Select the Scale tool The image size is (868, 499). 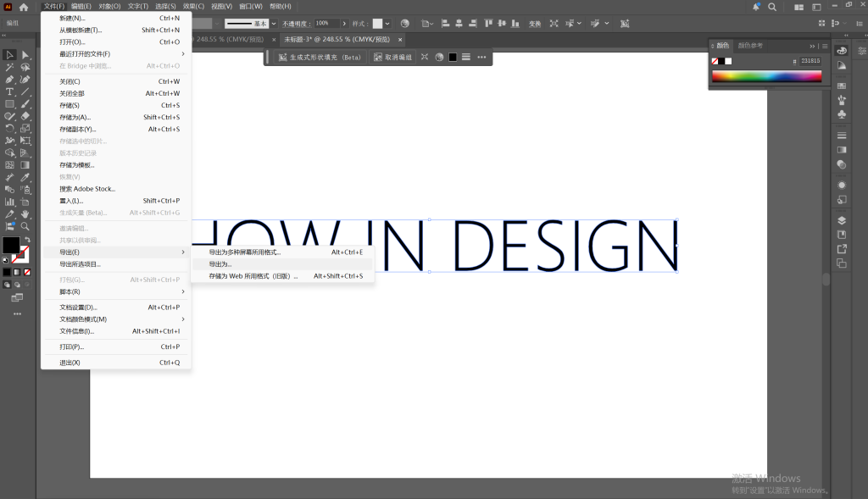[25, 128]
